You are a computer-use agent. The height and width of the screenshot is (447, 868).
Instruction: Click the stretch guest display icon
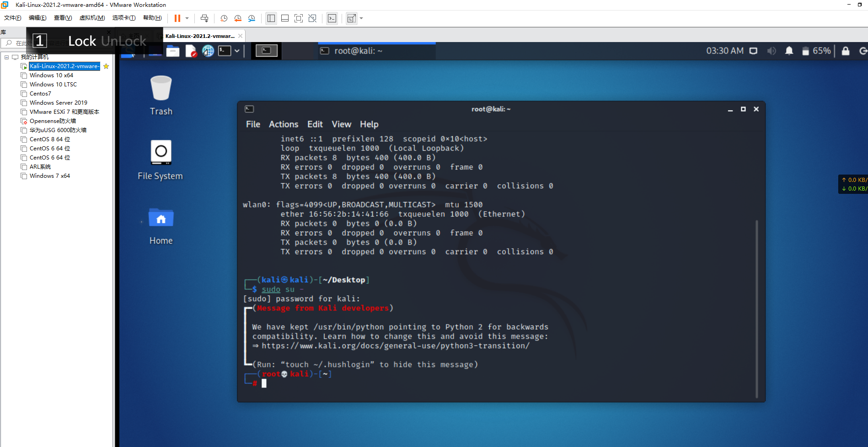[x=351, y=18]
